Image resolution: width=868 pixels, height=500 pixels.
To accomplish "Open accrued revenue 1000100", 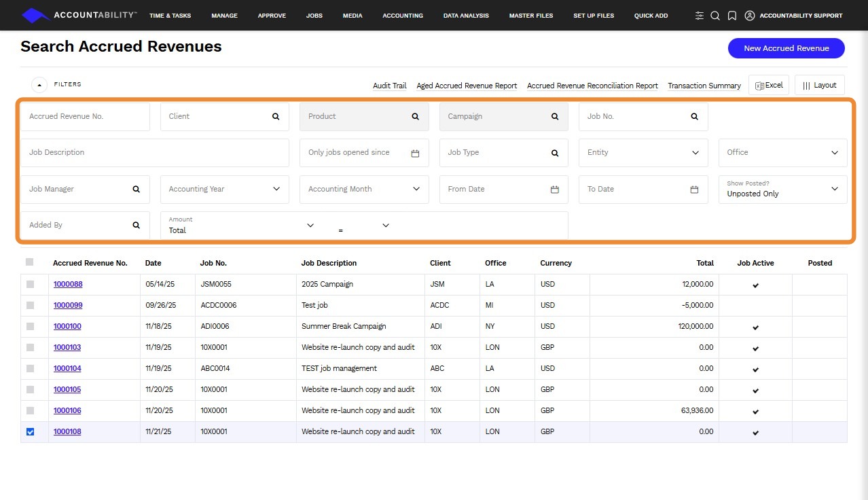I will (x=67, y=326).
